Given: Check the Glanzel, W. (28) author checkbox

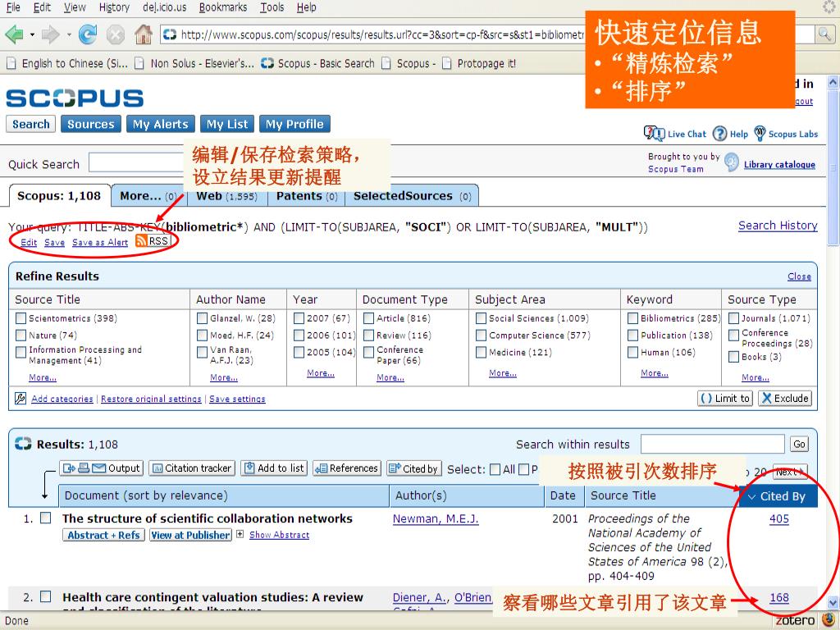Looking at the screenshot, I should (202, 318).
